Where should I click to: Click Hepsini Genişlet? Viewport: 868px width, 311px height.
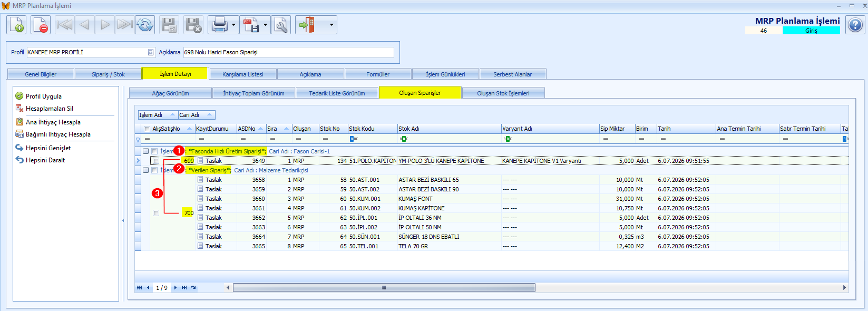tap(48, 148)
